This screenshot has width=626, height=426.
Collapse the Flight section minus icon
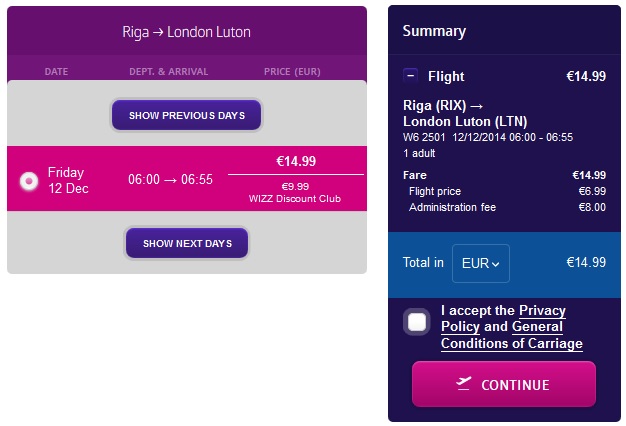411,75
